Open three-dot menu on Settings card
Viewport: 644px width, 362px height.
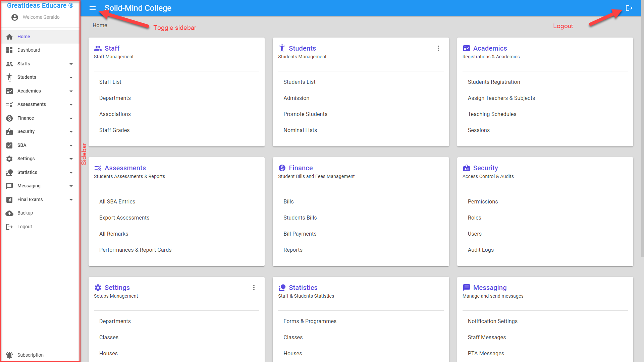(x=254, y=288)
